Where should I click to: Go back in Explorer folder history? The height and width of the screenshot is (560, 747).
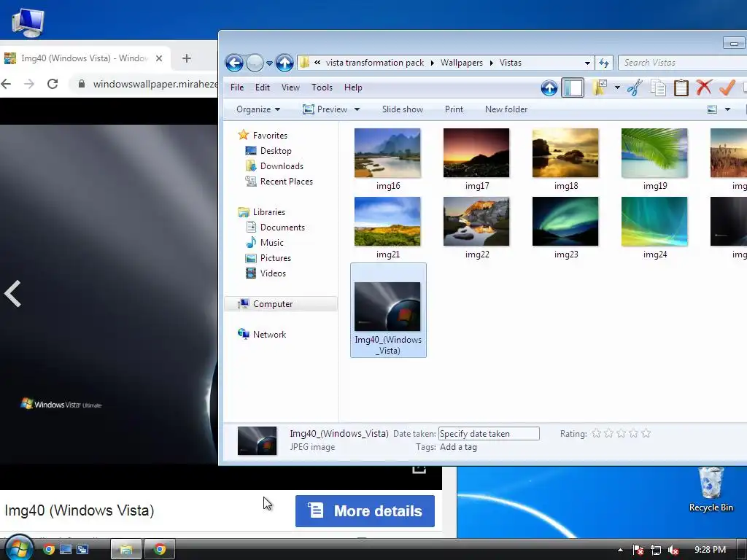click(234, 63)
